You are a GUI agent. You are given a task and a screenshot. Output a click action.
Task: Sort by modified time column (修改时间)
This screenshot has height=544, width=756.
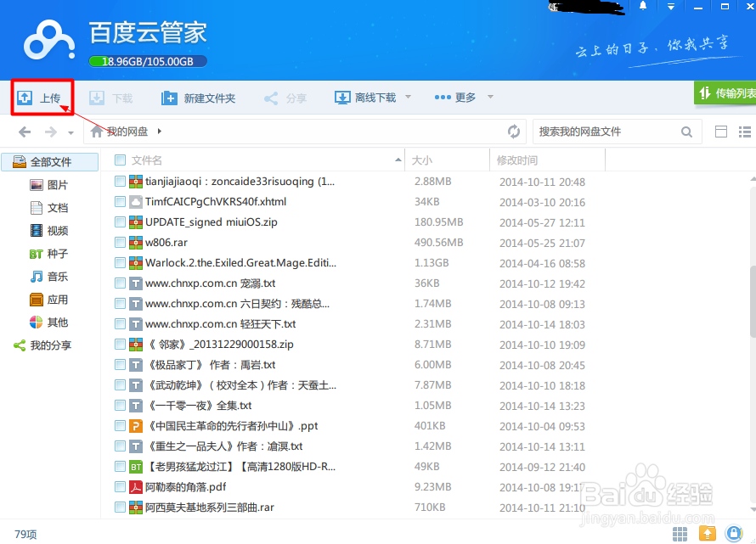click(516, 160)
